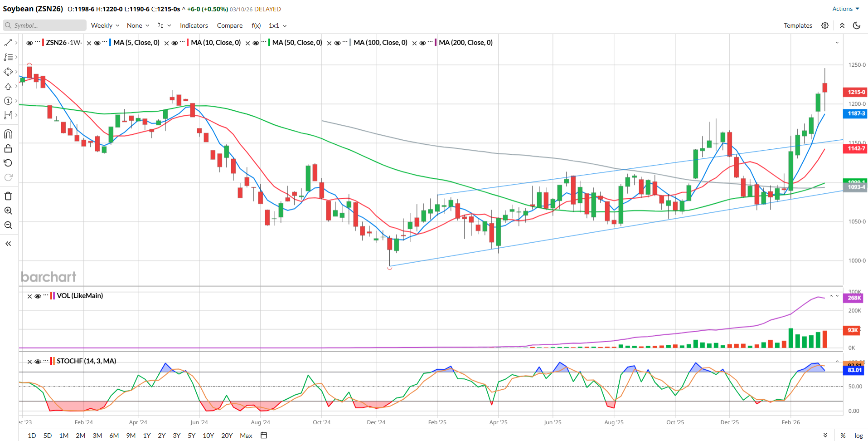Open the Weekly frequency dropdown
Viewport: 868px width, 441px height.
[105, 25]
